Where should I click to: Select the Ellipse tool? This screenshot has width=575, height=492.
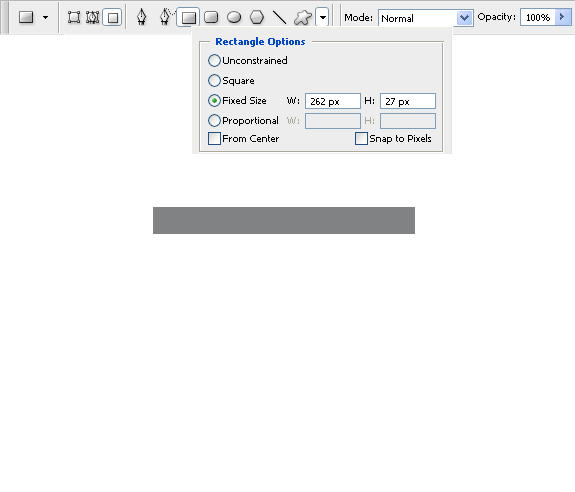234,17
